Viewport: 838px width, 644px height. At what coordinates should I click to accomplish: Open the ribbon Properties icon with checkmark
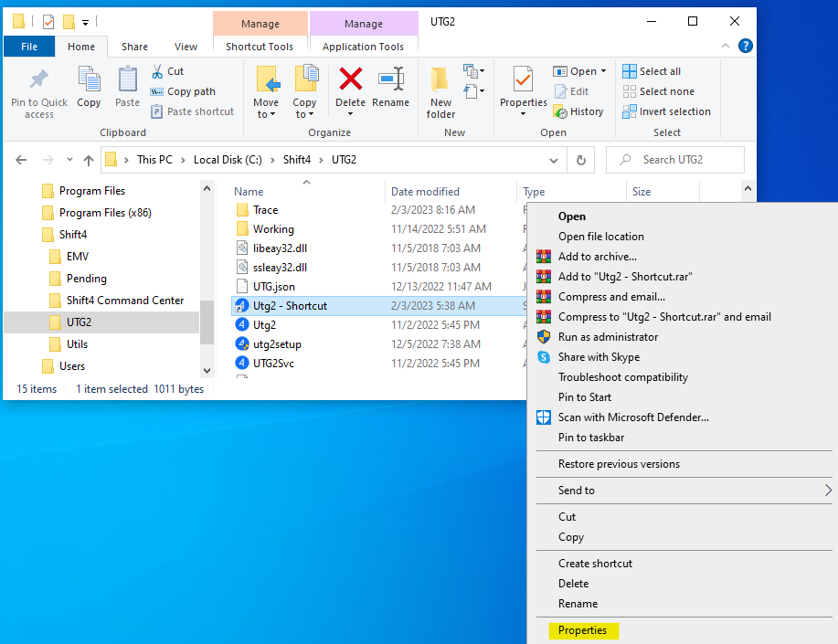pyautogui.click(x=523, y=82)
